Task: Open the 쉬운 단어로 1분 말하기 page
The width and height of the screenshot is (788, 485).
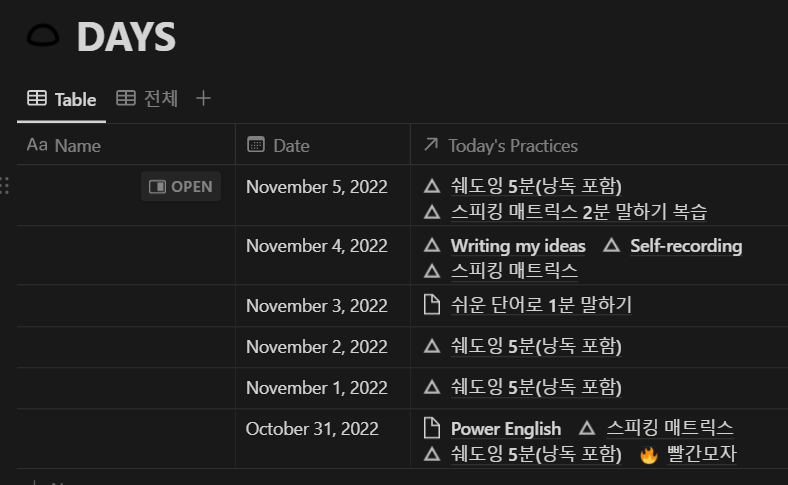Action: (541, 305)
